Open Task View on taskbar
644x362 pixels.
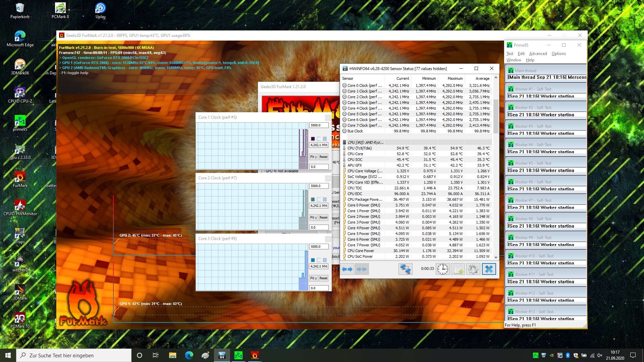click(155, 355)
